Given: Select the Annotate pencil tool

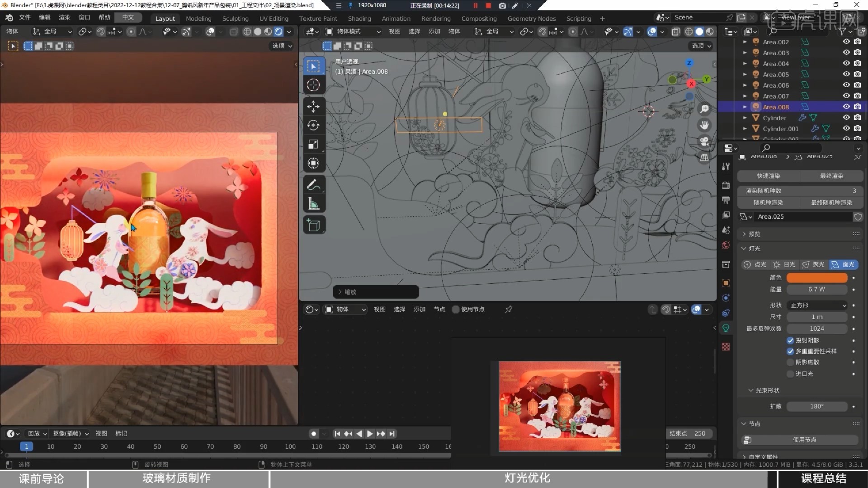Looking at the screenshot, I should click(x=313, y=185).
